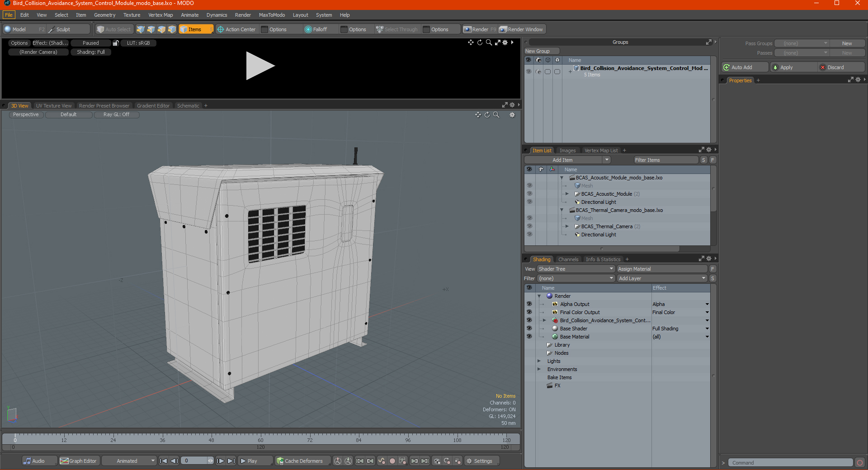The image size is (868, 470).
Task: Go to first frame in timeline
Action: pos(164,461)
